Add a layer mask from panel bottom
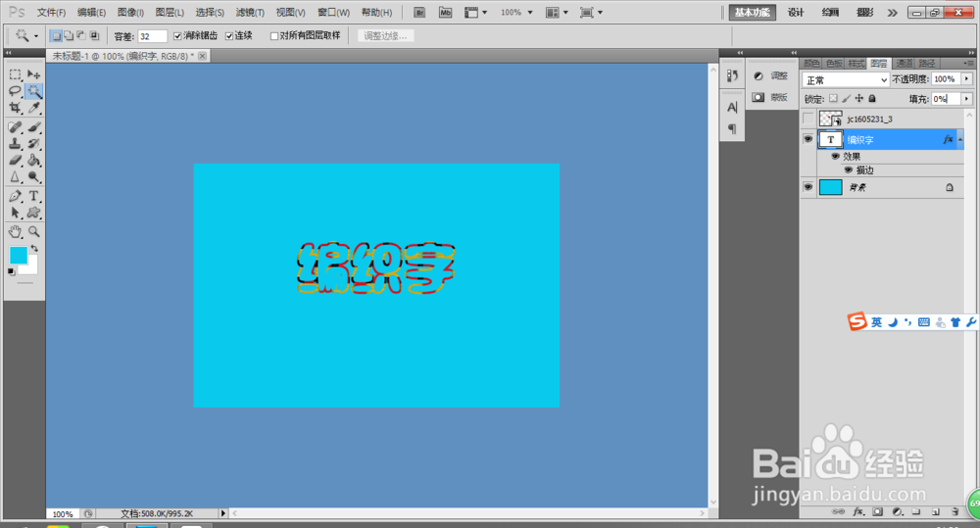Screen dimensions: 980x528 877,511
